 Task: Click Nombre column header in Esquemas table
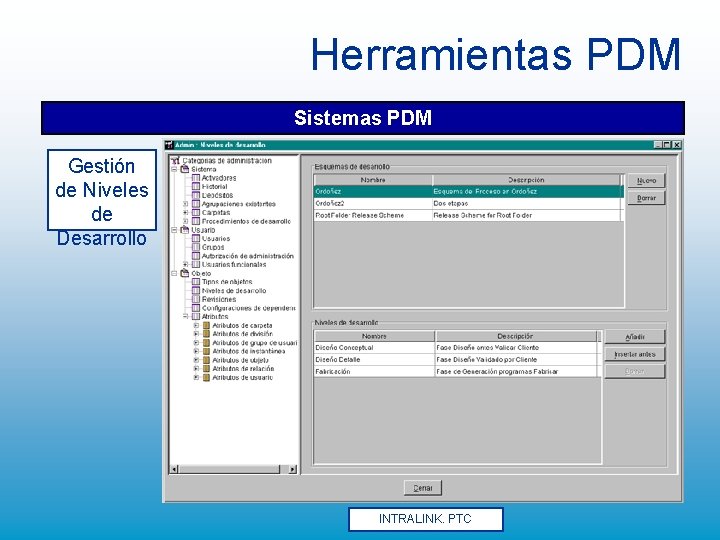[x=373, y=180]
